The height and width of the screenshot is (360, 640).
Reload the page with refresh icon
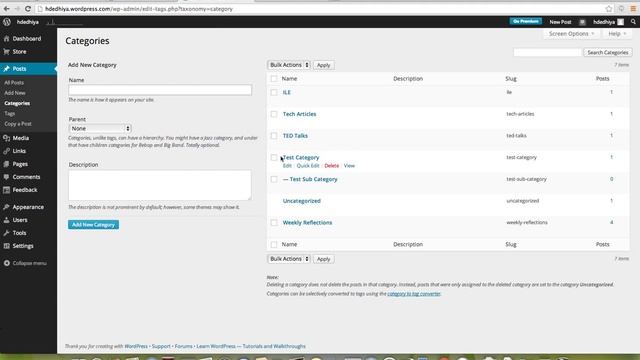28,9
